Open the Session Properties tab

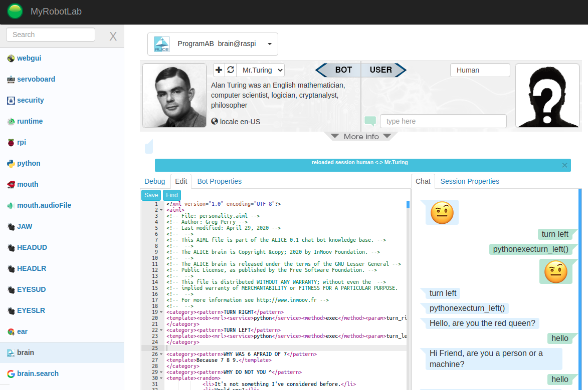[470, 181]
